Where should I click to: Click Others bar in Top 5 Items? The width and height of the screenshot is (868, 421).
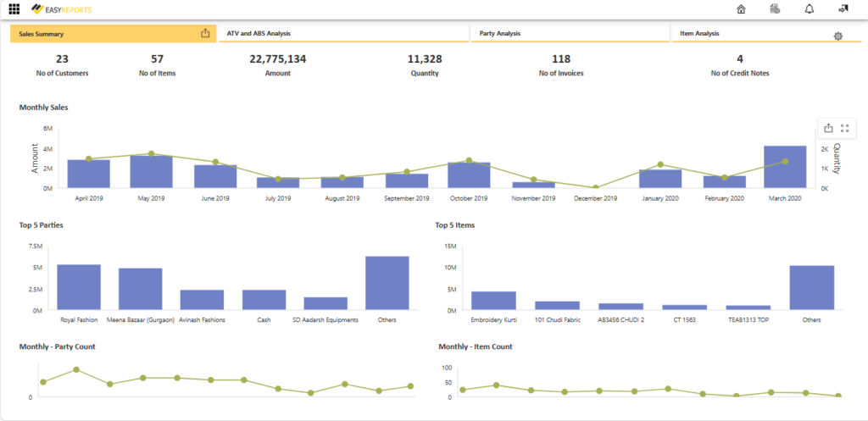coord(811,288)
